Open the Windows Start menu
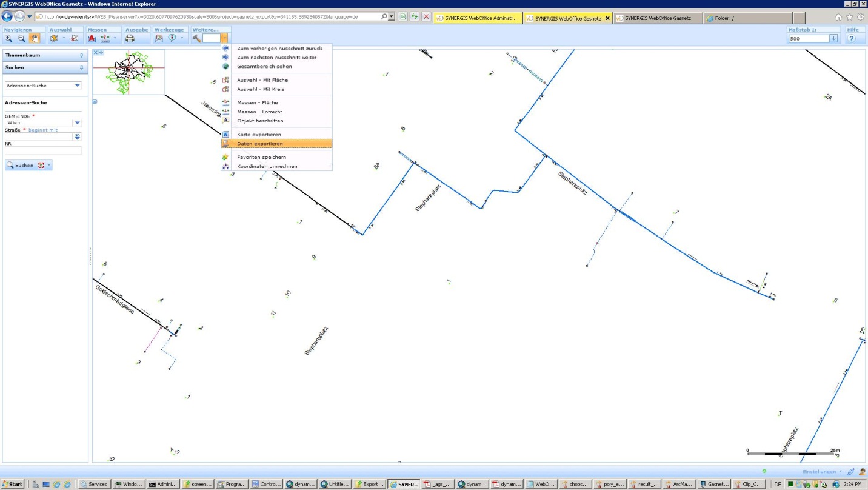This screenshot has height=490, width=868. click(13, 484)
